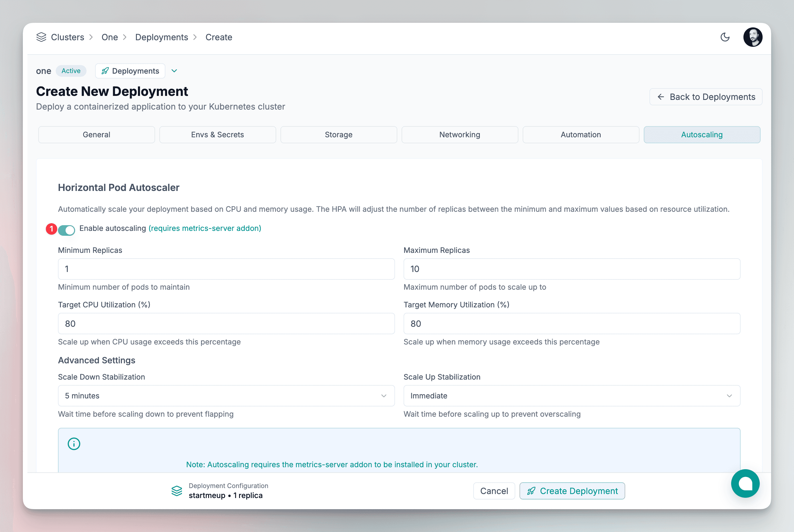
Task: Click the Create breadcrumb item
Action: click(218, 37)
